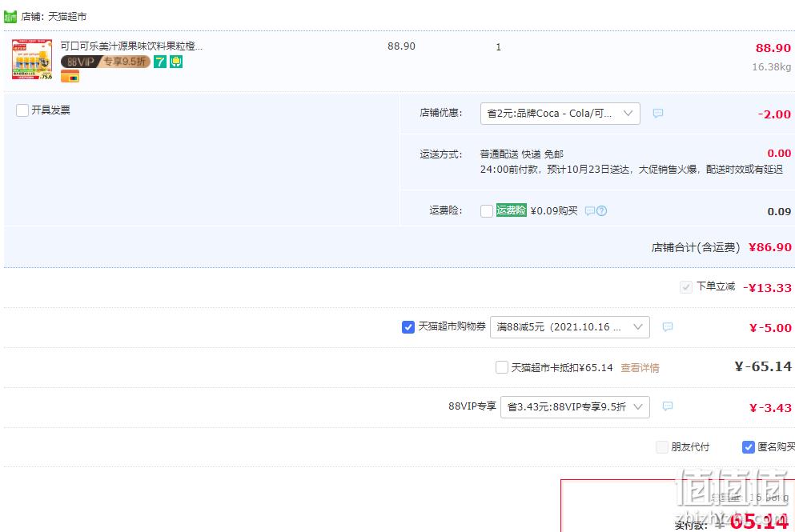Click the green 运费险 label badge

point(511,210)
